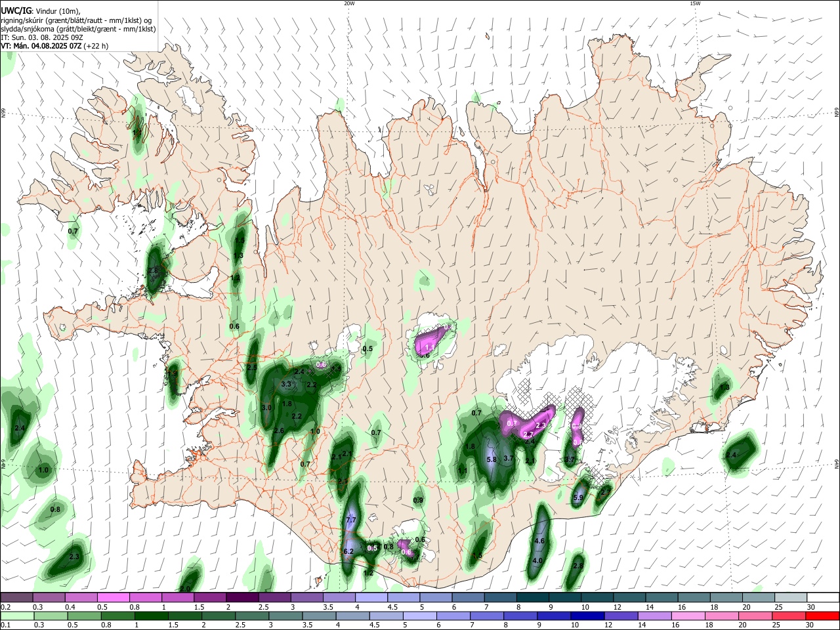Image resolution: width=840 pixels, height=630 pixels.
Task: Pick the dark teal 8 swatch in upper bar
Action: click(x=532, y=597)
